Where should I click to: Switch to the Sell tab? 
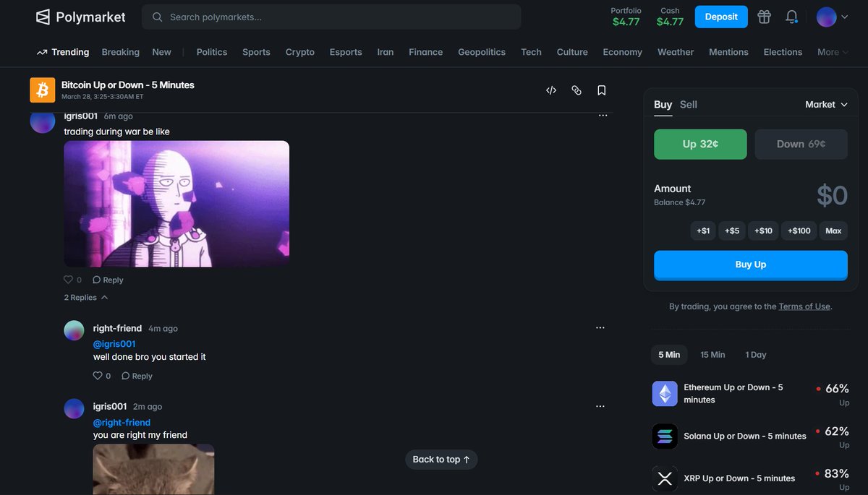tap(689, 105)
